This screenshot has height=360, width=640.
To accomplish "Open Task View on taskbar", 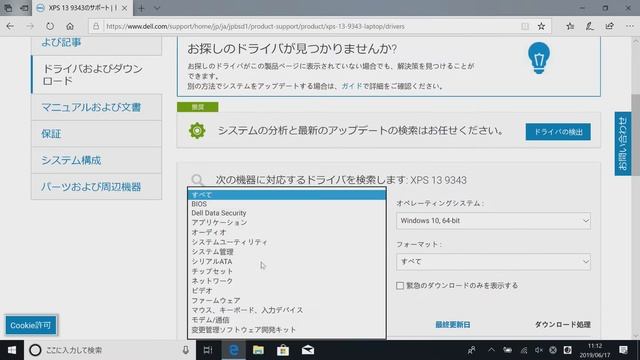I will click(208, 350).
